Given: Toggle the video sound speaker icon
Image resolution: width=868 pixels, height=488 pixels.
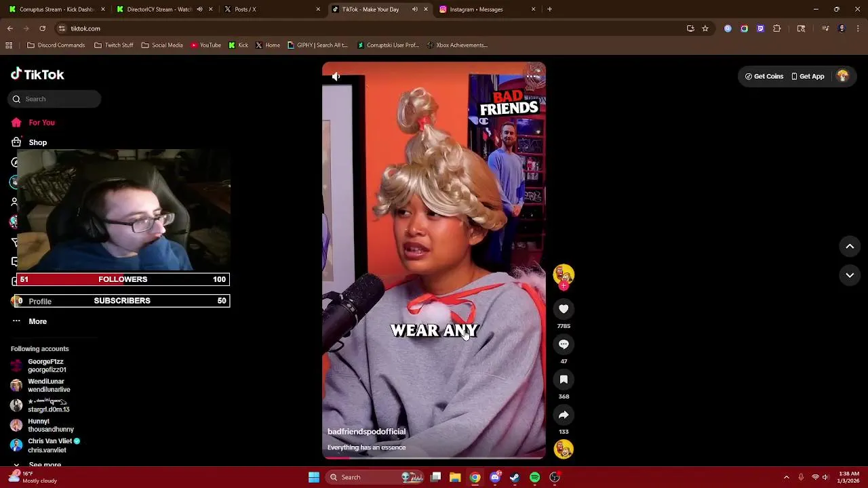Looking at the screenshot, I should pyautogui.click(x=336, y=77).
